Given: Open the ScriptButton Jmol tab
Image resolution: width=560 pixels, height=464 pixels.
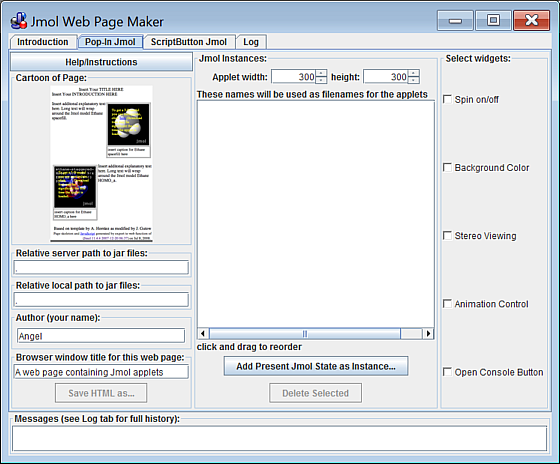Looking at the screenshot, I should pyautogui.click(x=189, y=42).
